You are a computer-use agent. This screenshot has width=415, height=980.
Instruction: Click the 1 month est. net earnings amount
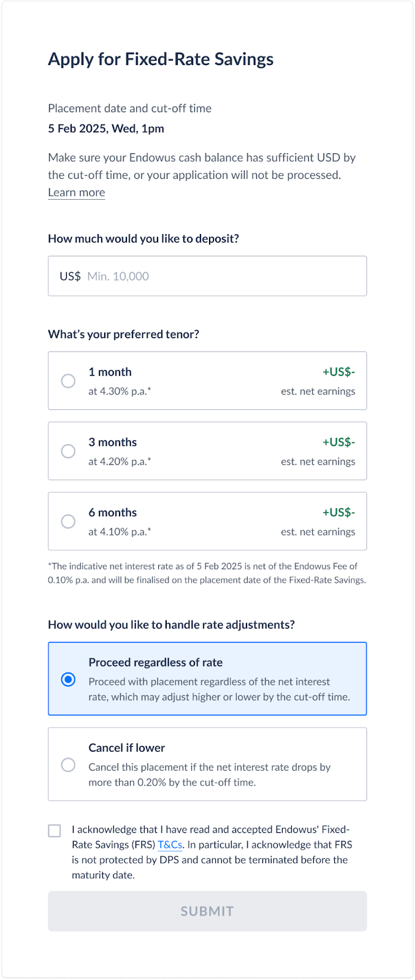(x=338, y=372)
